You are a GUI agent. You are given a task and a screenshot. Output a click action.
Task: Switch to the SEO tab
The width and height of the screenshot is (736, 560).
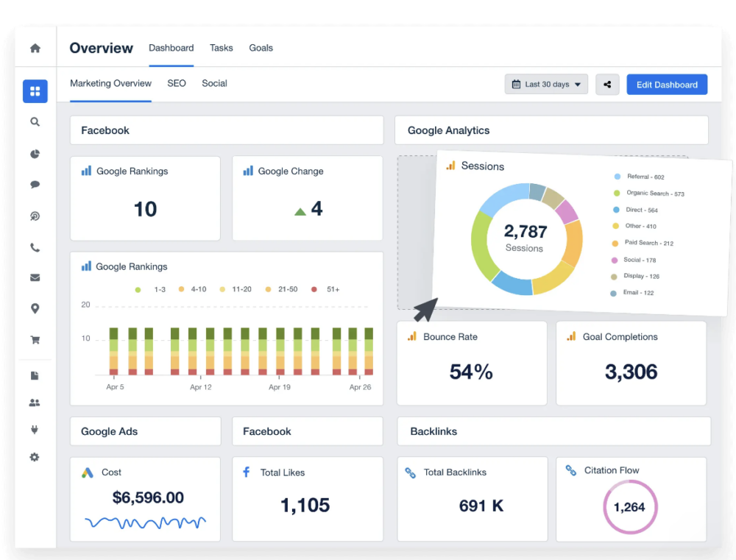176,83
